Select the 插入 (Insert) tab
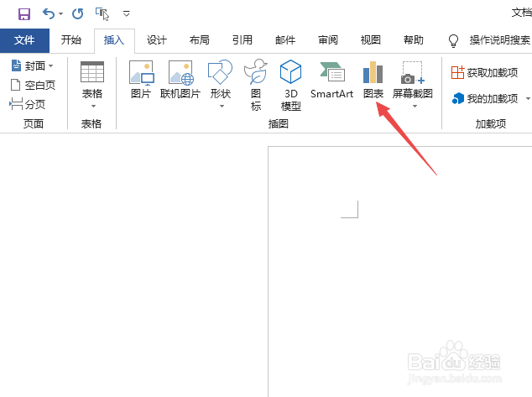This screenshot has height=397, width=532. pyautogui.click(x=114, y=40)
